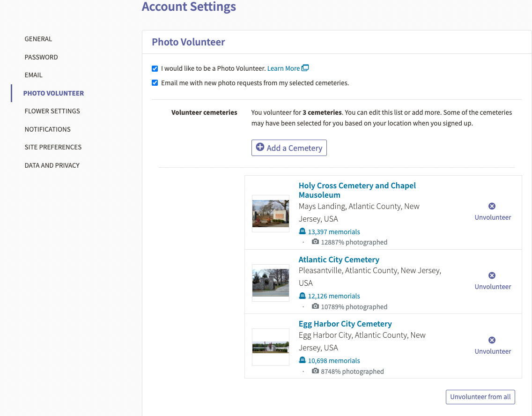532x416 pixels.
Task: Click the Unvolunteer from all button
Action: point(480,397)
